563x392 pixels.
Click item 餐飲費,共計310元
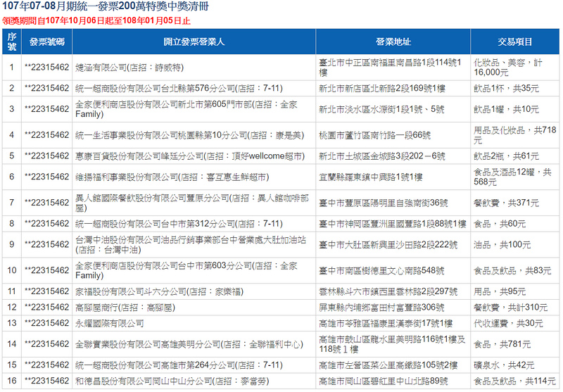pyautogui.click(x=515, y=308)
